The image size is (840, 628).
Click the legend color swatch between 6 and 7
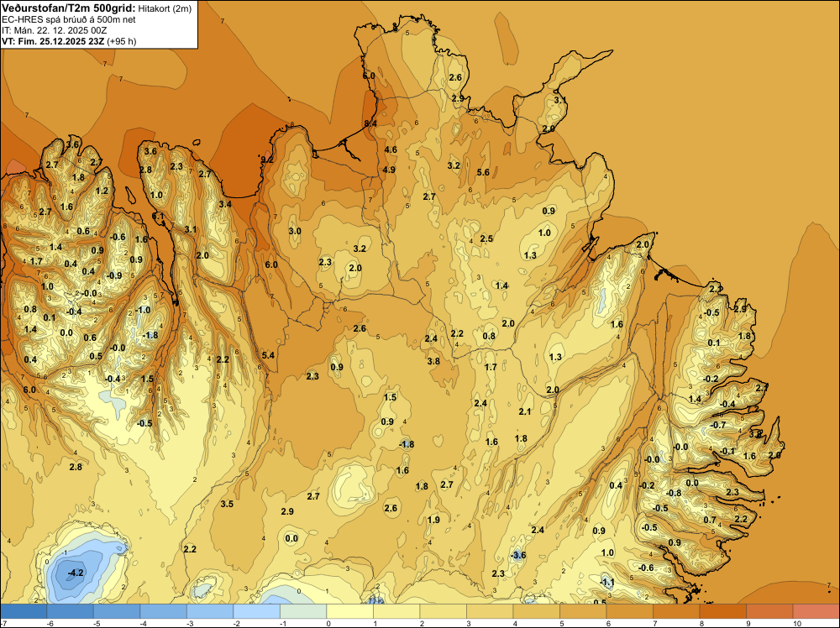pos(629,611)
